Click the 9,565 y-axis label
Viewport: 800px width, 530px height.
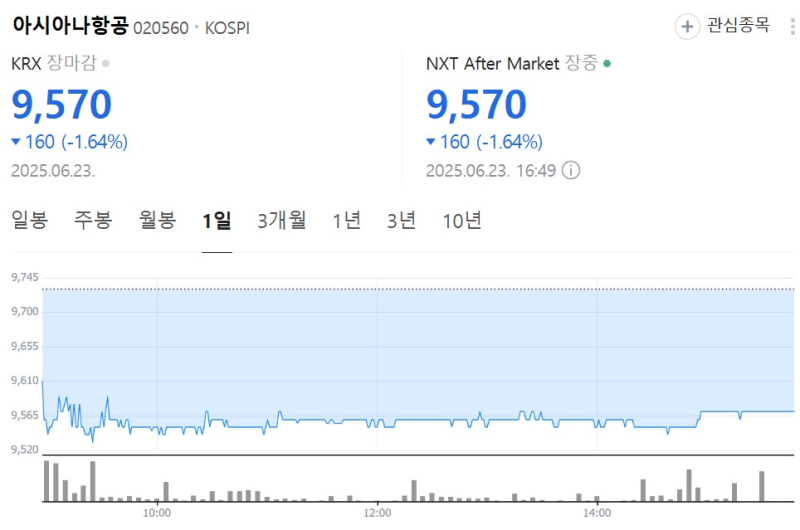pyautogui.click(x=25, y=415)
